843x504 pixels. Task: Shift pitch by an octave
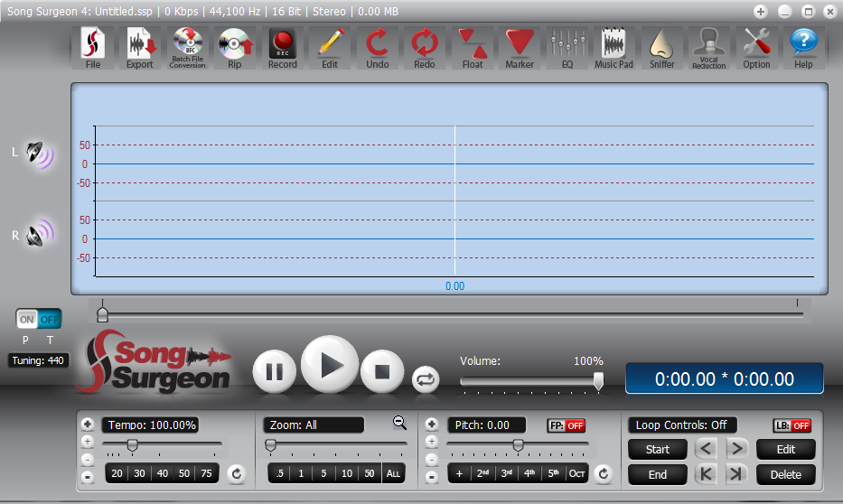[x=576, y=473]
